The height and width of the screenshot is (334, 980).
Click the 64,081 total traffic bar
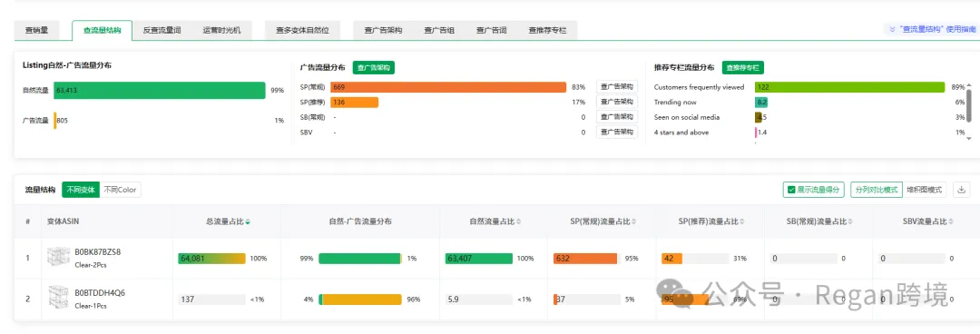pos(211,259)
